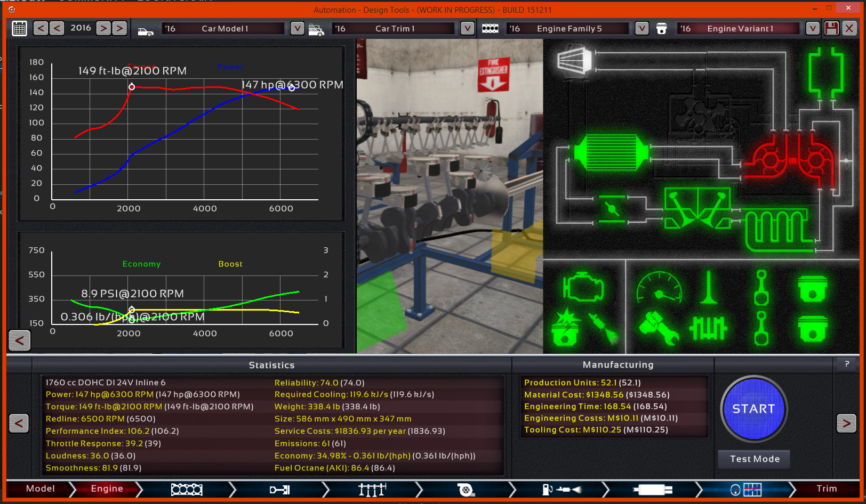Open the exhaust muffler bottom-bar tab
866x504 pixels.
click(x=652, y=489)
